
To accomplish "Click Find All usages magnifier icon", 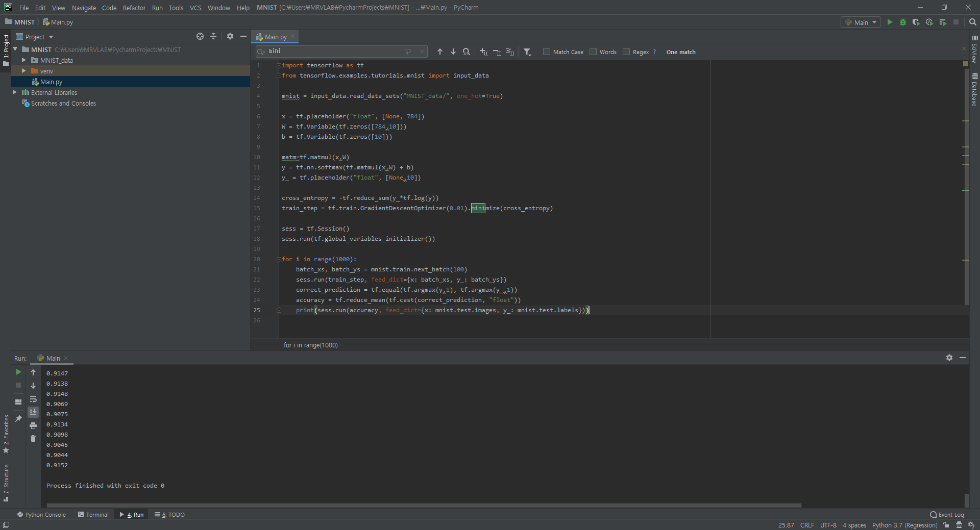I will click(467, 52).
